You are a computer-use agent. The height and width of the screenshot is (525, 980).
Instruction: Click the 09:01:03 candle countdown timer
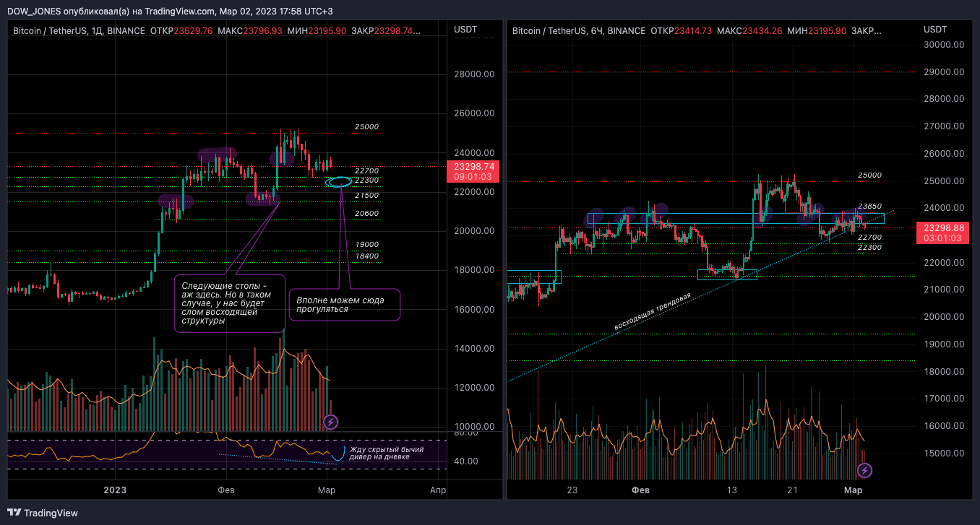pyautogui.click(x=473, y=176)
